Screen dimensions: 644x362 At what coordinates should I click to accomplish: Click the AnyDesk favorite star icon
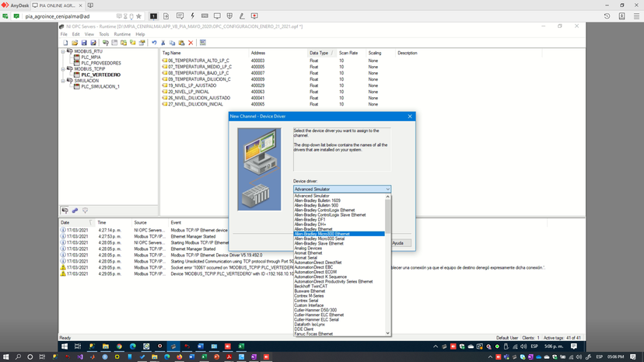point(138,16)
